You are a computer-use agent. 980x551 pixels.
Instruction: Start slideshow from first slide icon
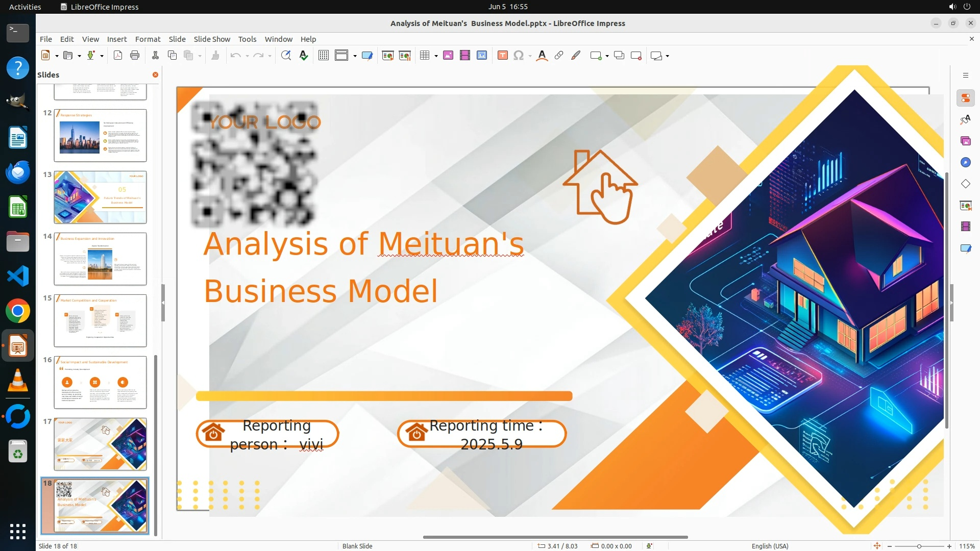[x=388, y=56]
